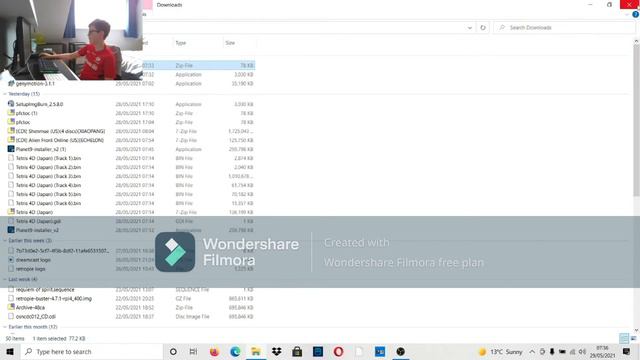
Task: Open the taskbar clock and date
Action: pyautogui.click(x=602, y=351)
